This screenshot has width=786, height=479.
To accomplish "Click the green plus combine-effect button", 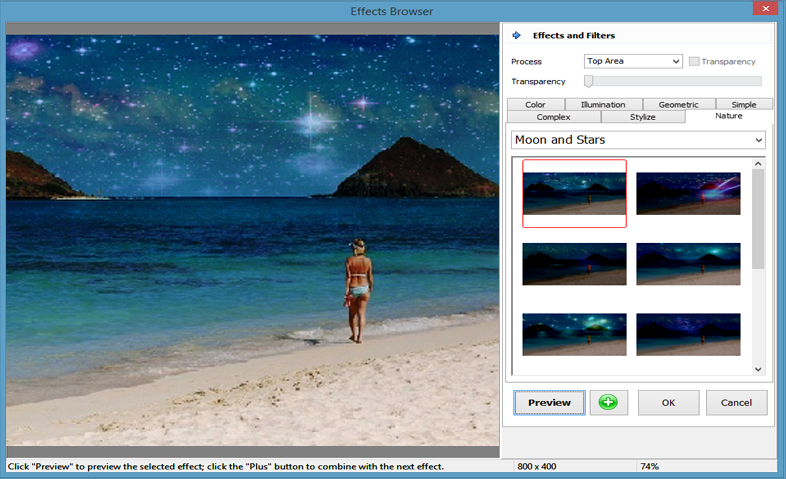I will coord(609,402).
